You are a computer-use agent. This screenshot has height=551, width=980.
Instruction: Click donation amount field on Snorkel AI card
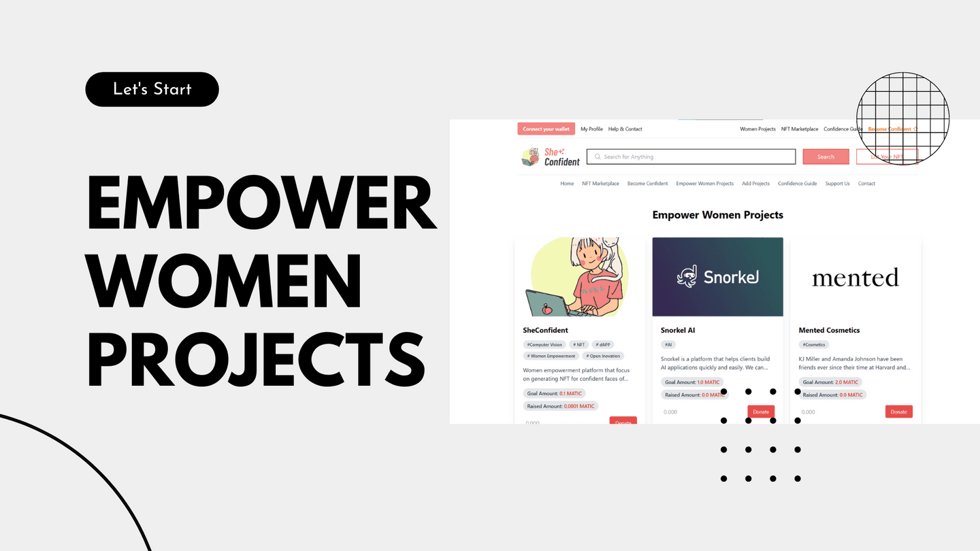702,412
